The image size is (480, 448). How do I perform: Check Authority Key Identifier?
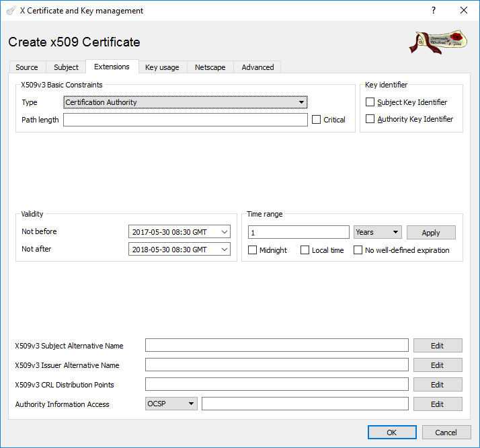[370, 119]
